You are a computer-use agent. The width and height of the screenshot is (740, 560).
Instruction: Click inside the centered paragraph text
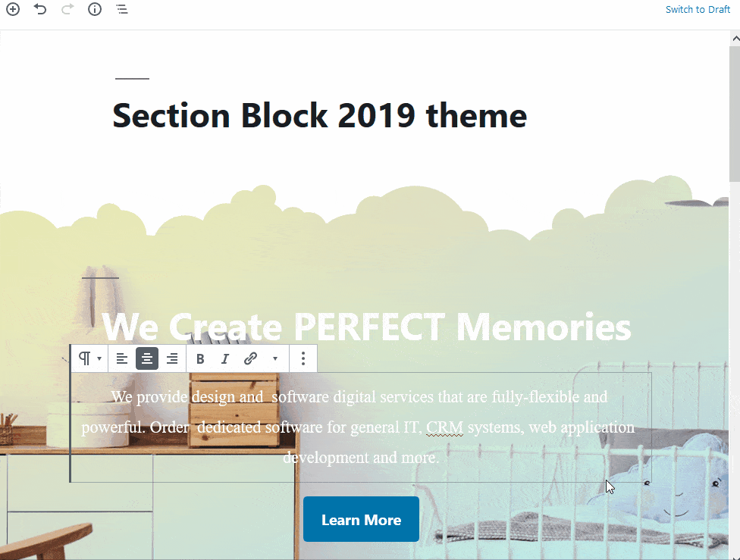tap(359, 427)
